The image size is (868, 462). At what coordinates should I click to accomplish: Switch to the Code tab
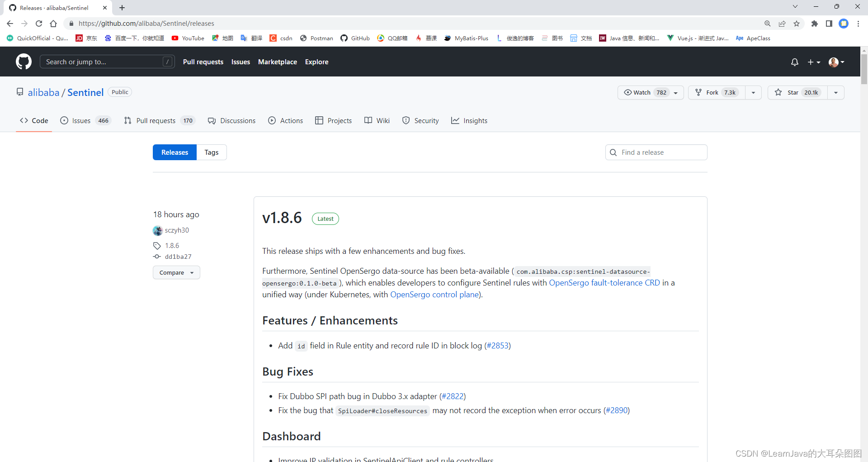click(34, 120)
